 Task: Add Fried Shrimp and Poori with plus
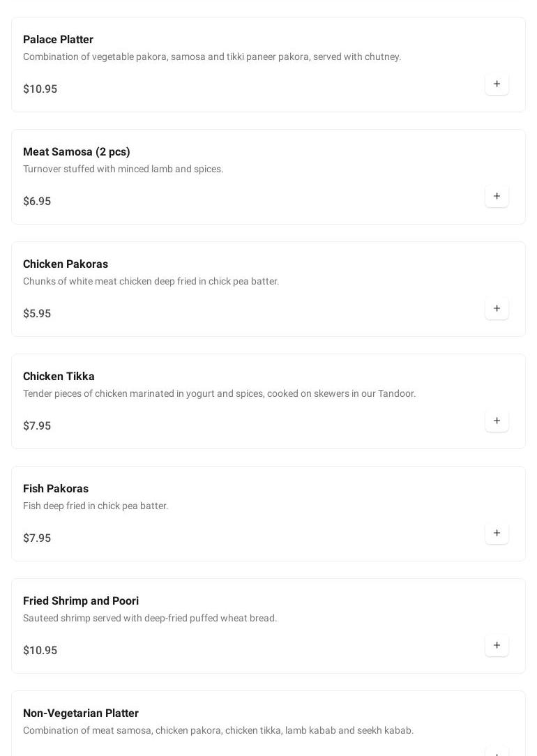point(497,646)
